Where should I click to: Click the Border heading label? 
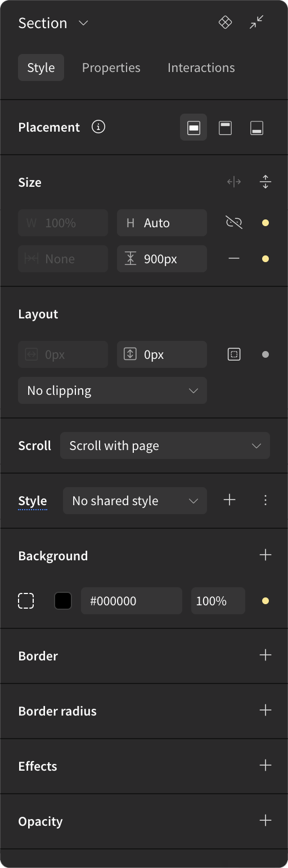38,656
